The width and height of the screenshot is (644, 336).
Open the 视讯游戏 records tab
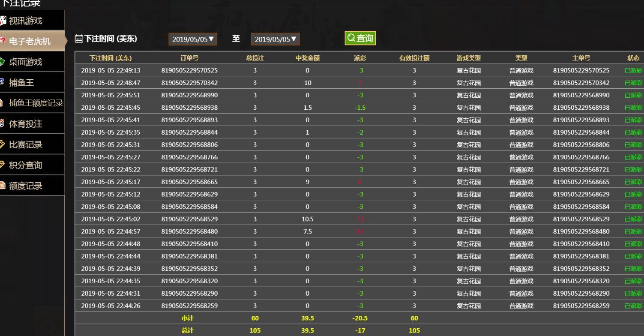pyautogui.click(x=32, y=20)
